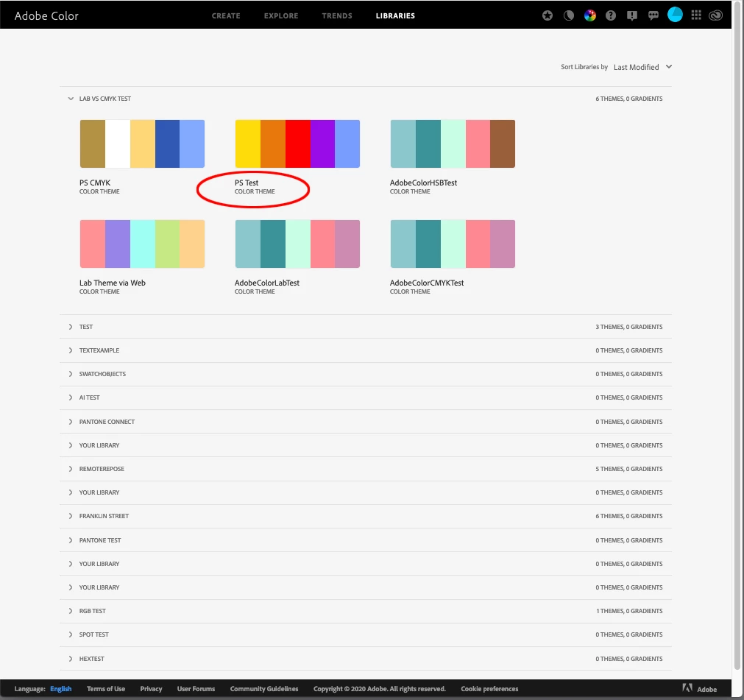Open the Last Modified sort dropdown
Viewport: 744px width, 700px height.
[642, 67]
